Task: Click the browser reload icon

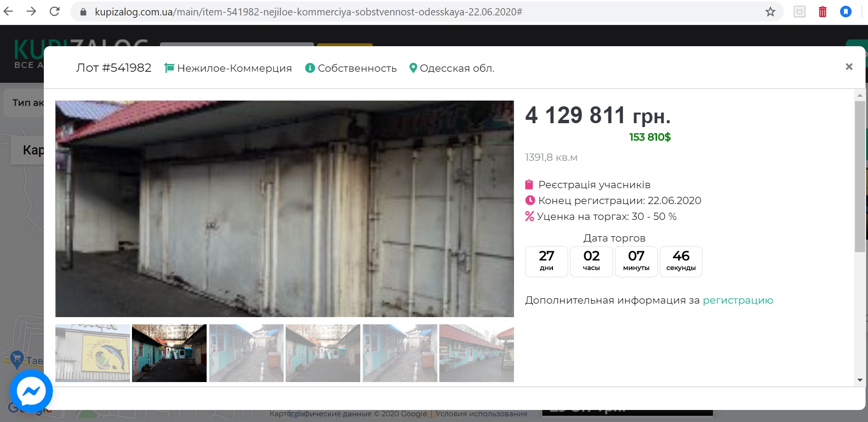Action: (55, 12)
